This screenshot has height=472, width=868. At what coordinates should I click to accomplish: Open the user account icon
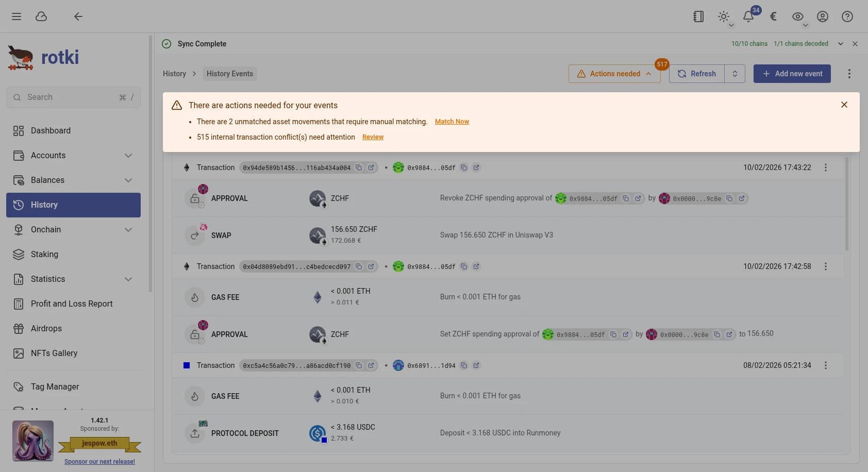click(x=822, y=16)
